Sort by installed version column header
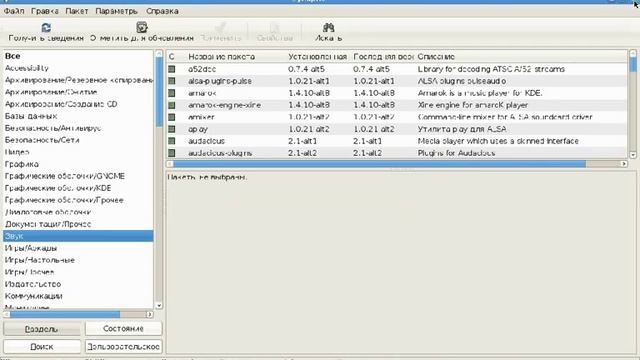This screenshot has width=640, height=360. click(318, 57)
